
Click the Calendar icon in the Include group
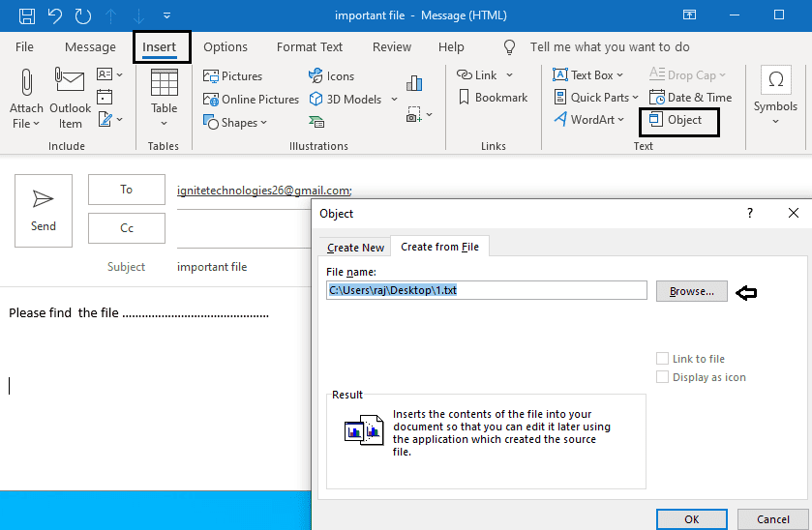[105, 97]
